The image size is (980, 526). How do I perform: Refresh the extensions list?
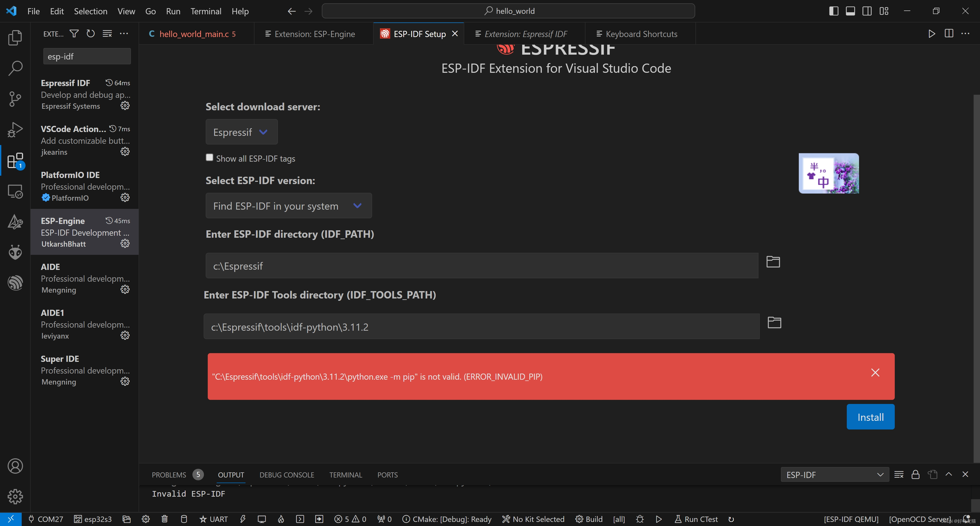[x=91, y=34]
